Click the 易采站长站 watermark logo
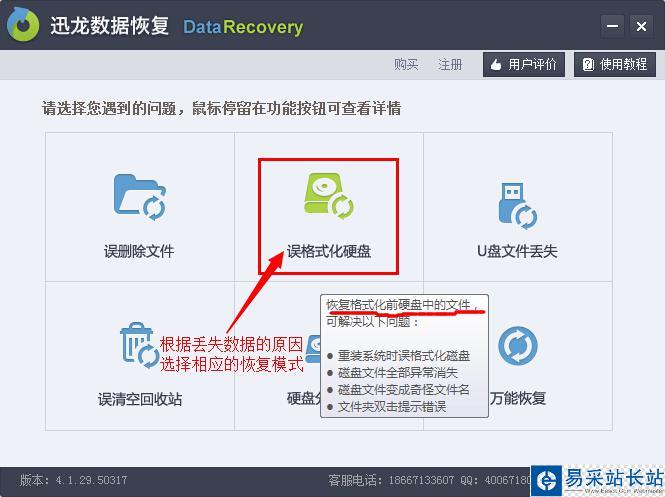 (598, 480)
